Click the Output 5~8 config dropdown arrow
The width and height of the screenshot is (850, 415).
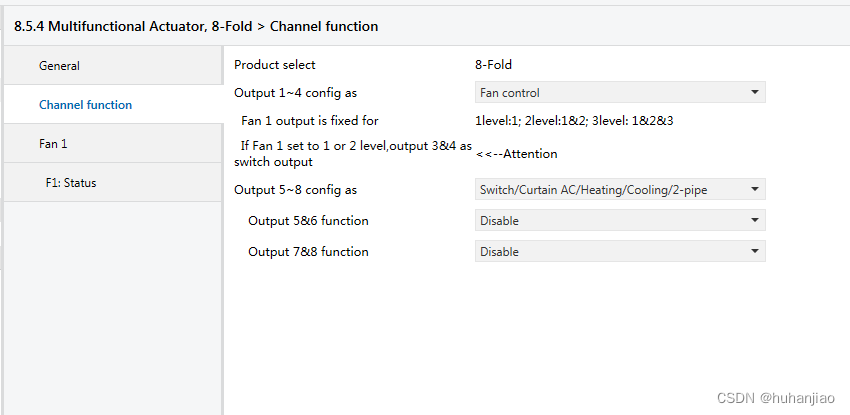753,189
